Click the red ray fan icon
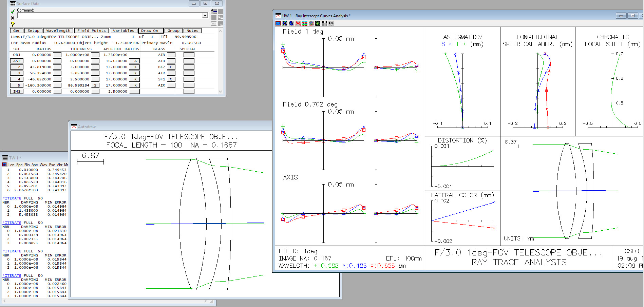 pos(298,23)
